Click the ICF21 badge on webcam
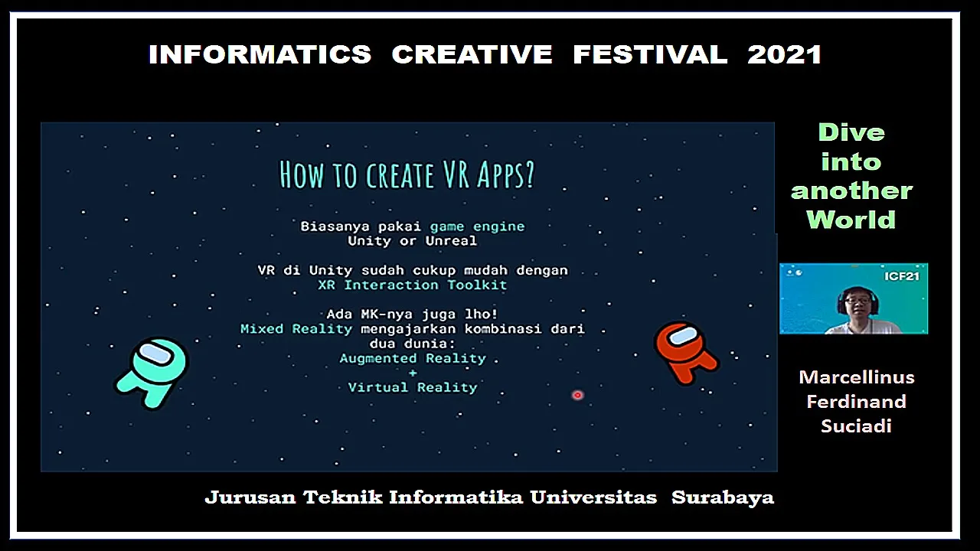Viewport: 980px width, 551px height. (x=902, y=275)
